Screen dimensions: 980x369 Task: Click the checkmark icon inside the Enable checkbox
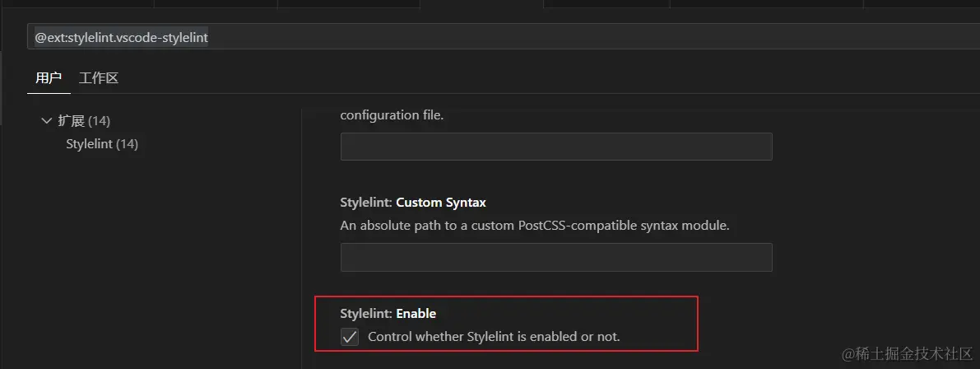pos(350,337)
